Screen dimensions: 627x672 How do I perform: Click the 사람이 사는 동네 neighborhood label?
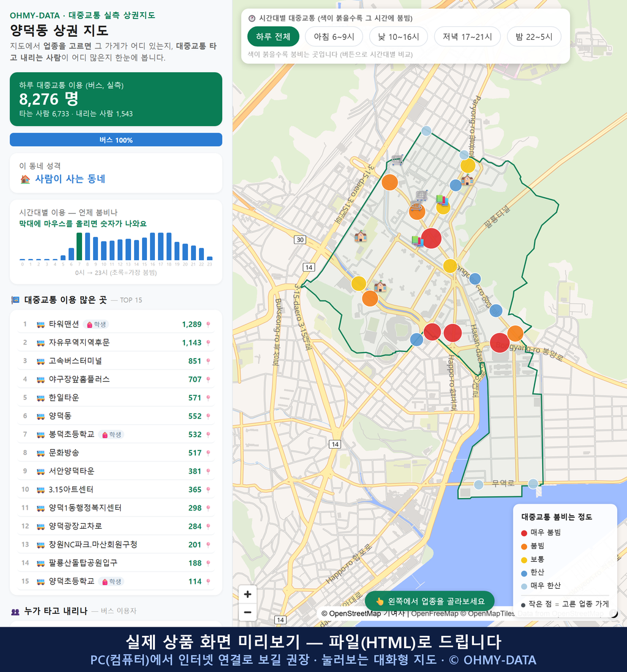pos(70,179)
